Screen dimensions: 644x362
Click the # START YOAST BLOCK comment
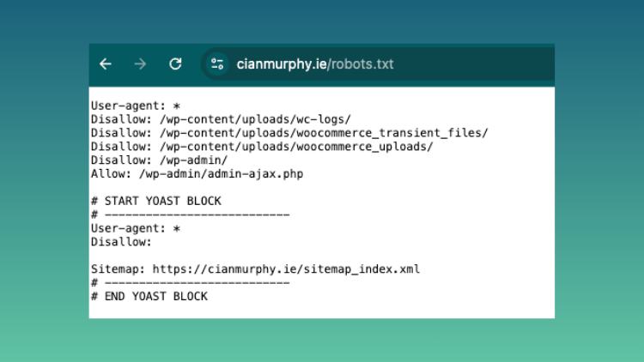(x=156, y=201)
